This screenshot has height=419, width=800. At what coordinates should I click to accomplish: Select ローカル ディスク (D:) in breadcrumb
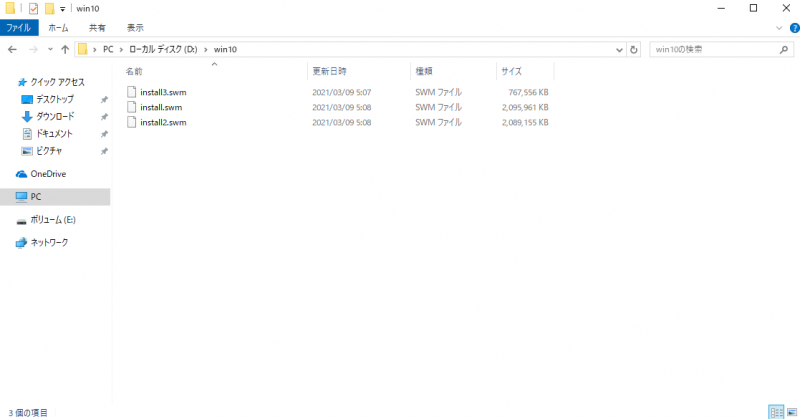(x=163, y=50)
